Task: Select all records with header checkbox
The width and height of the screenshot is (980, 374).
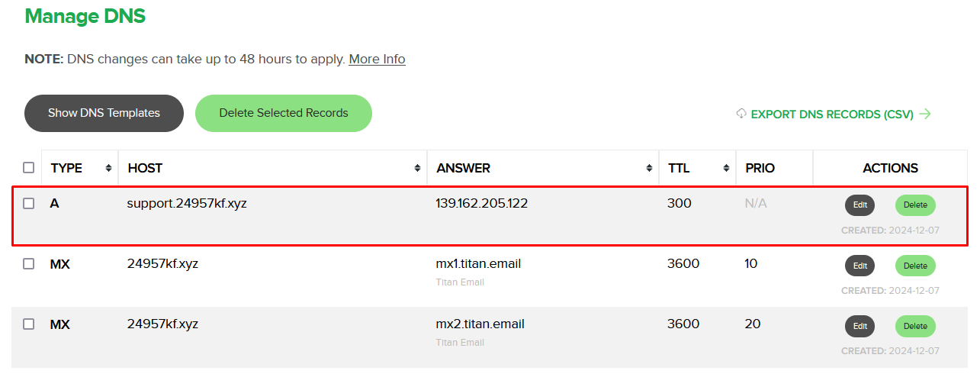Action: point(29,168)
